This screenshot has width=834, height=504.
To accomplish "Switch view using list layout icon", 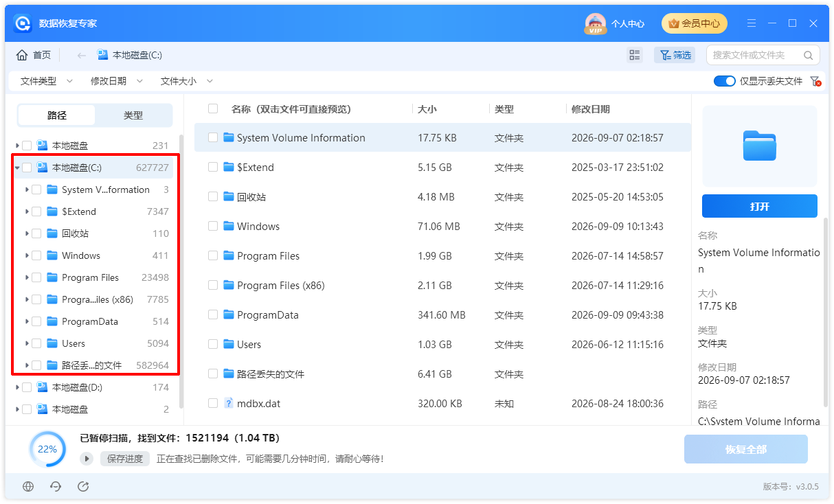I will [x=635, y=55].
